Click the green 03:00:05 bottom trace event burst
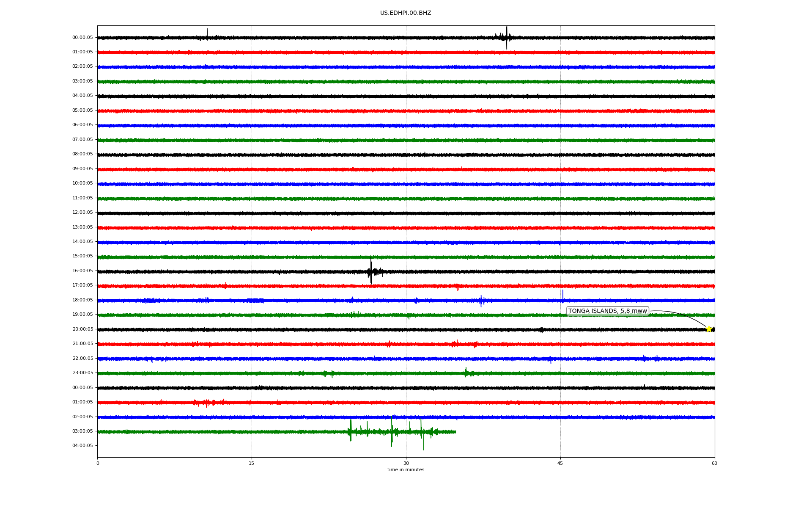812x508 pixels. [392, 432]
